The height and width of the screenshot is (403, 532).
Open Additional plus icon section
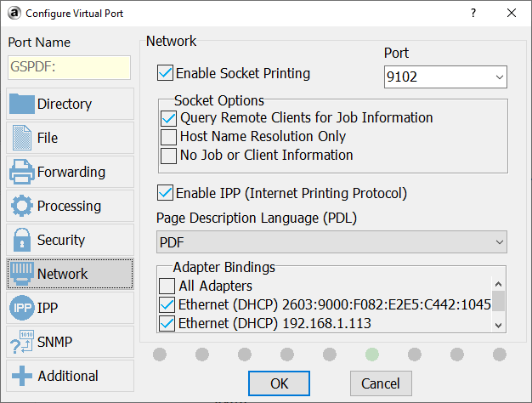(x=22, y=376)
